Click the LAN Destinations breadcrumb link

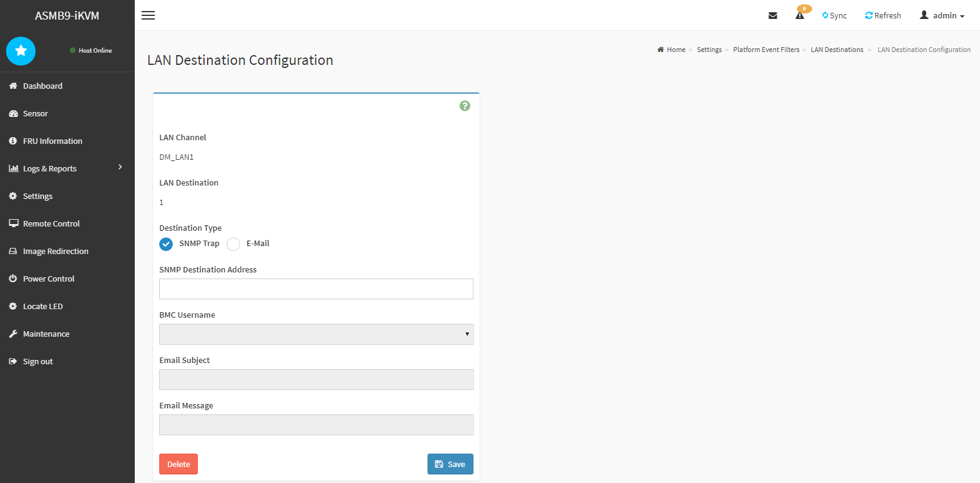(837, 50)
